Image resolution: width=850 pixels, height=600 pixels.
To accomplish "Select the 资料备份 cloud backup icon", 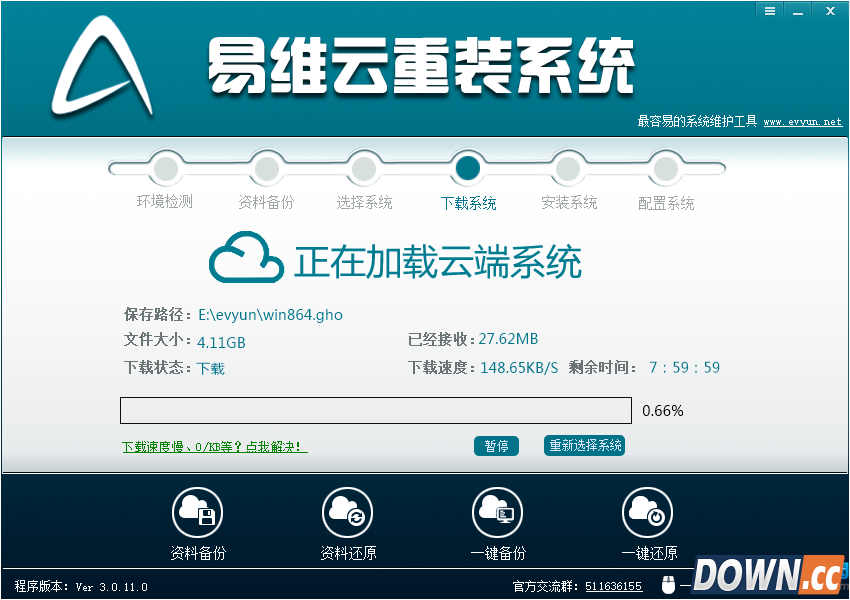I will 196,511.
